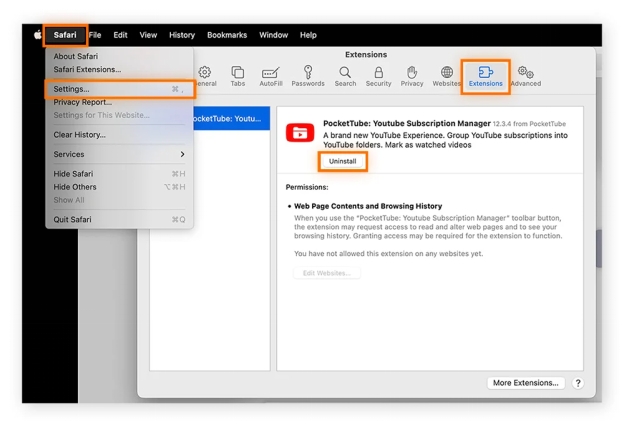Open the Security settings pane
The width and height of the screenshot is (624, 427).
click(378, 76)
